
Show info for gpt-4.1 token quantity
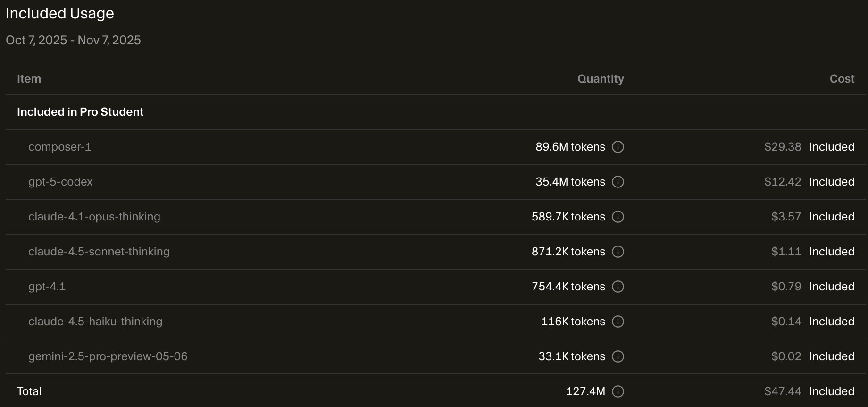[618, 287]
